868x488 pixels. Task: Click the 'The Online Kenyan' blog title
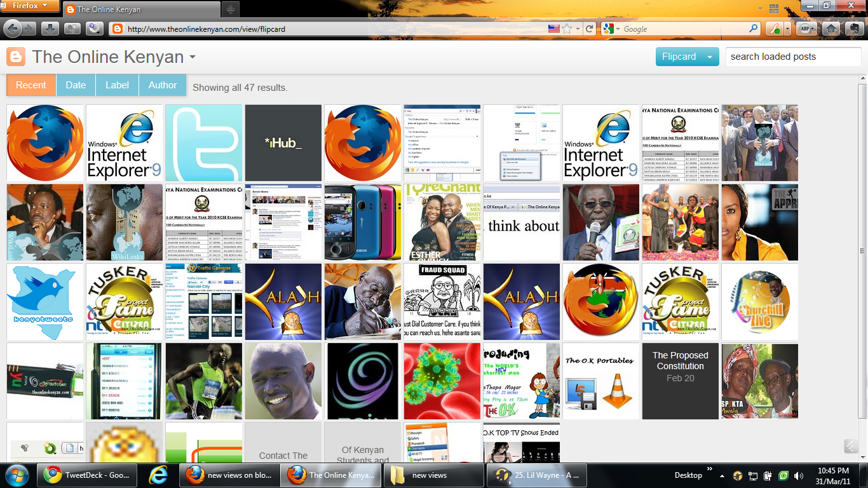[x=108, y=57]
